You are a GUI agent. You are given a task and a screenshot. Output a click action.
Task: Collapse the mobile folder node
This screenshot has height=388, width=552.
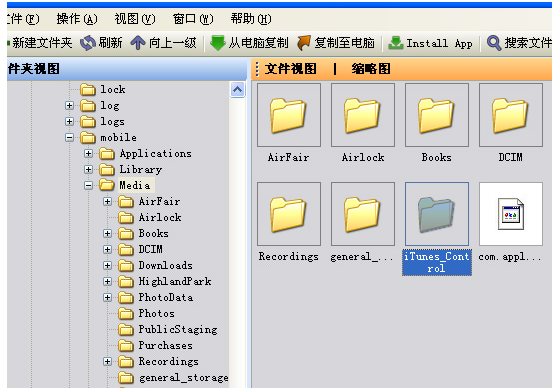point(69,137)
